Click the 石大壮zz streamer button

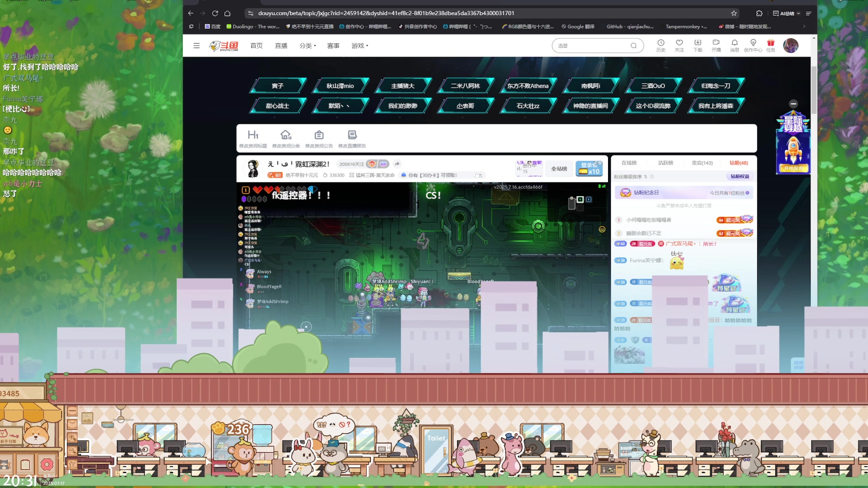tap(528, 106)
